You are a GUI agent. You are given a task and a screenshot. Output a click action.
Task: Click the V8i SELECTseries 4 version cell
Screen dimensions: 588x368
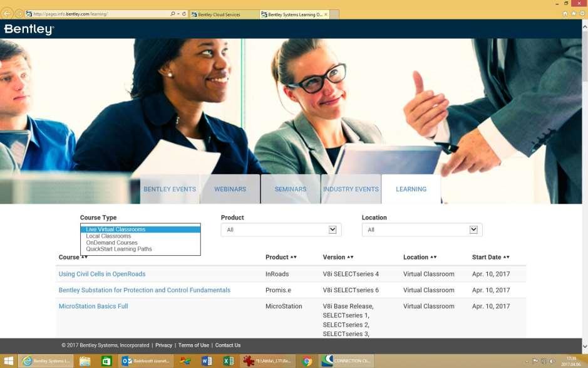[351, 274]
